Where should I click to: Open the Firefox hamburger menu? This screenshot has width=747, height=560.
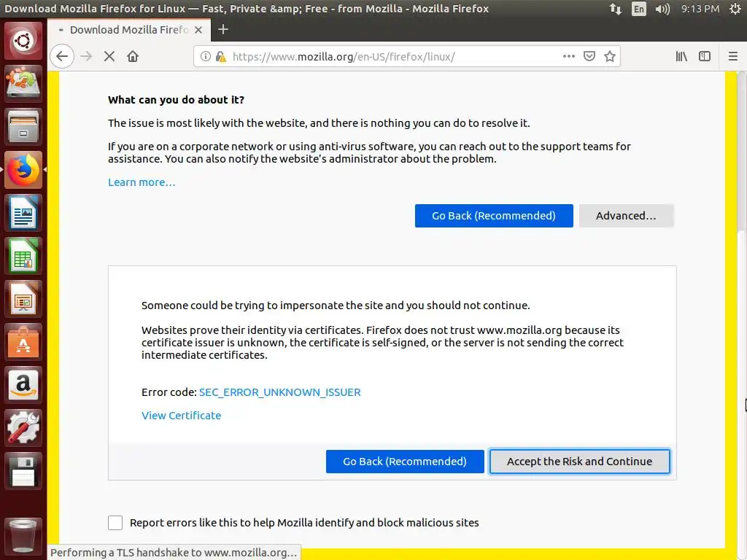733,56
